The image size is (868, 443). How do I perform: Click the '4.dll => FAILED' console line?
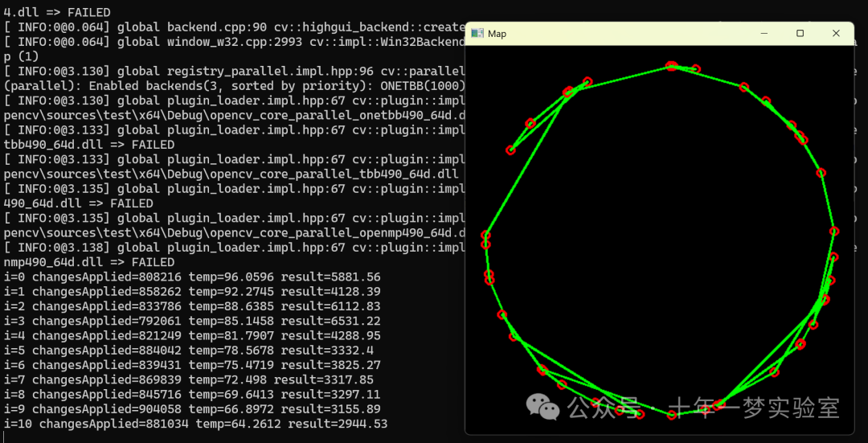click(x=57, y=11)
